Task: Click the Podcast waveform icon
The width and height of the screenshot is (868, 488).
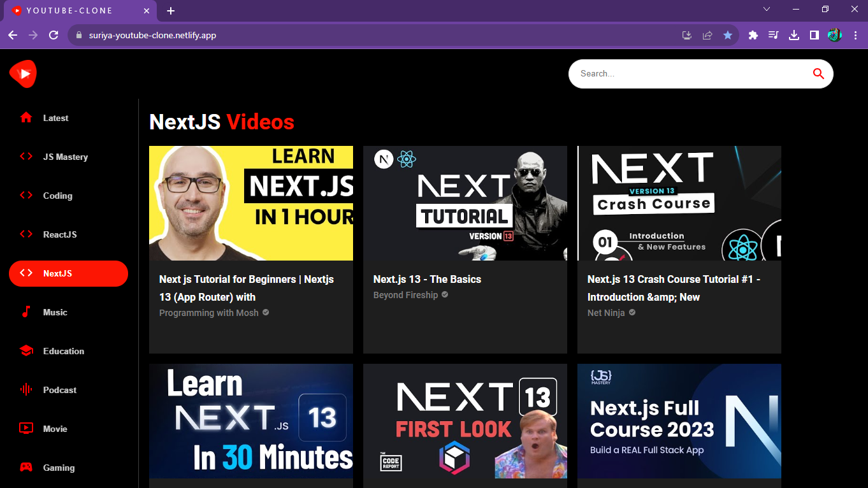Action: click(26, 389)
